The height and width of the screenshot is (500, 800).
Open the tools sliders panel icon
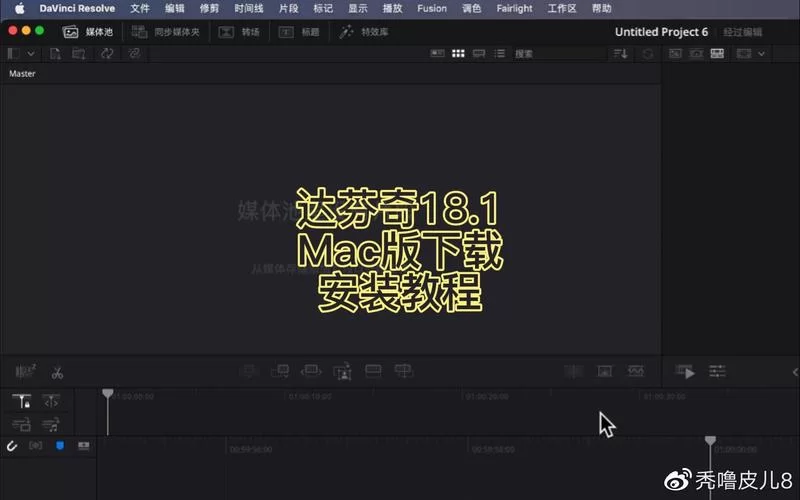click(x=717, y=371)
